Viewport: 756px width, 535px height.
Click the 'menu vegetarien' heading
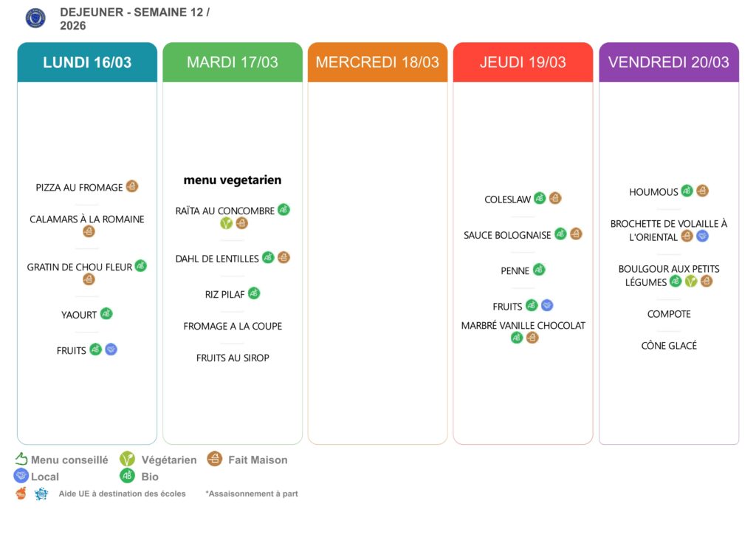(233, 180)
